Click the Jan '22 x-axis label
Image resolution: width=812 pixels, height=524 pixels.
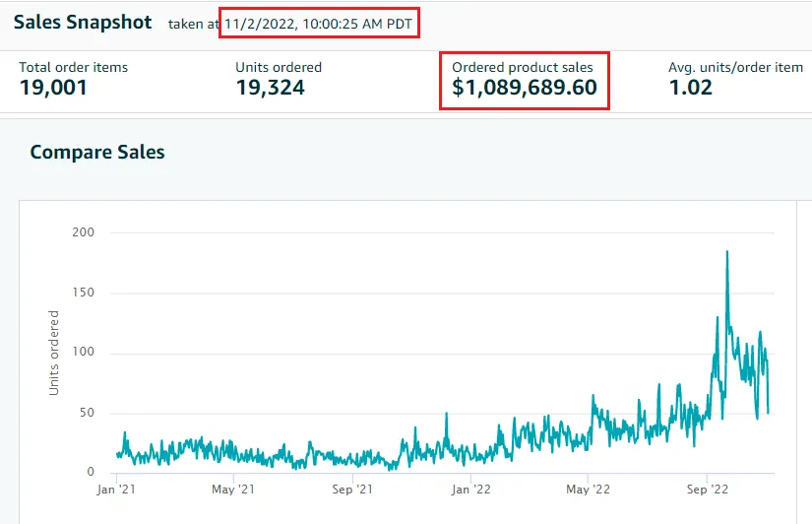coord(470,490)
